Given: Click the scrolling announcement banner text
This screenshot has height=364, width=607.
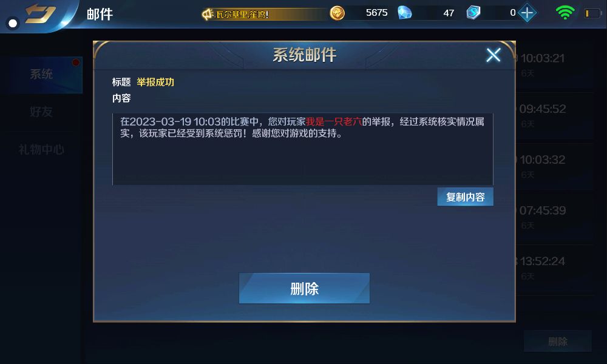Looking at the screenshot, I should tap(242, 15).
